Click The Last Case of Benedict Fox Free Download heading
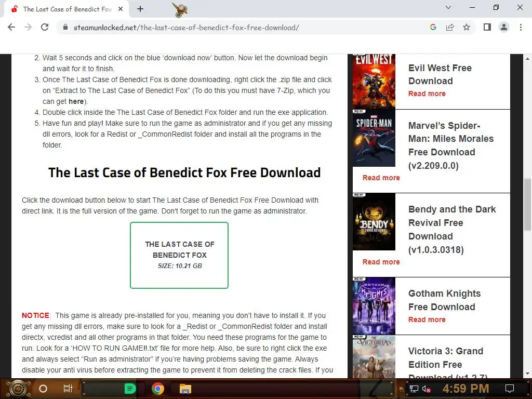Image resolution: width=532 pixels, height=399 pixels. [184, 172]
